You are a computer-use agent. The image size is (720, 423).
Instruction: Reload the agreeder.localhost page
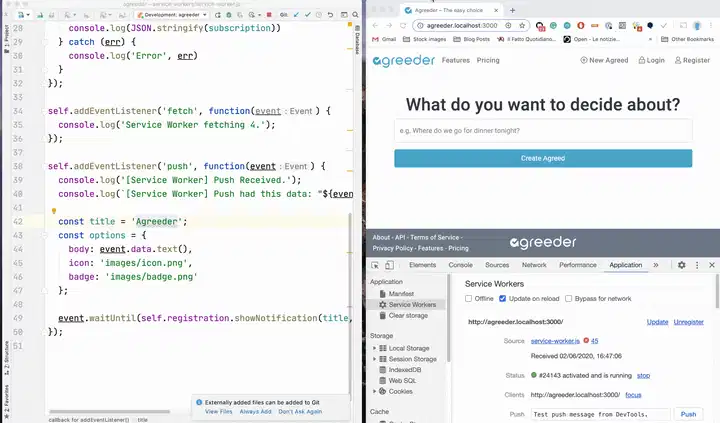(403, 26)
